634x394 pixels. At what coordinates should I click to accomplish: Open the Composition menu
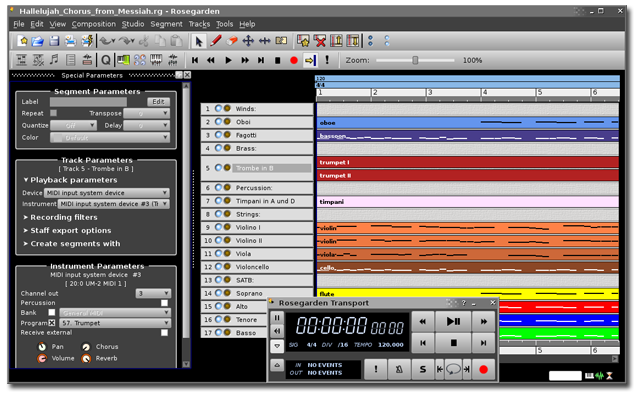(x=94, y=24)
